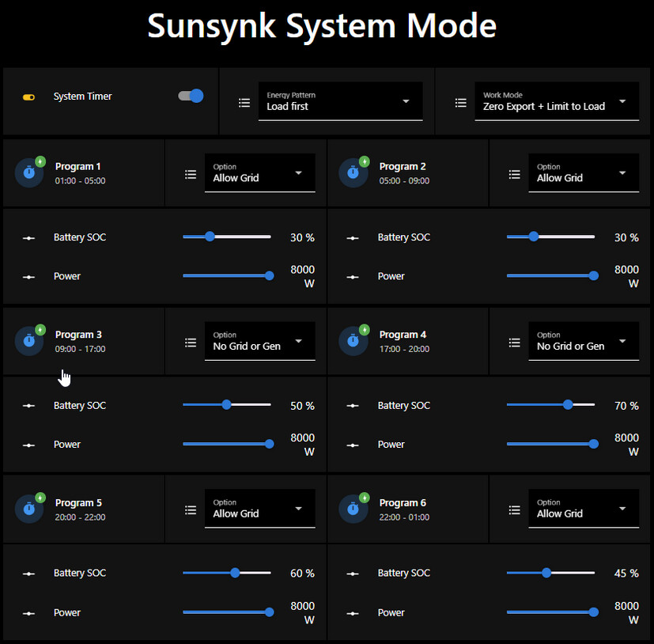
Task: Click the 8000 W value under Program 6
Action: [626, 612]
